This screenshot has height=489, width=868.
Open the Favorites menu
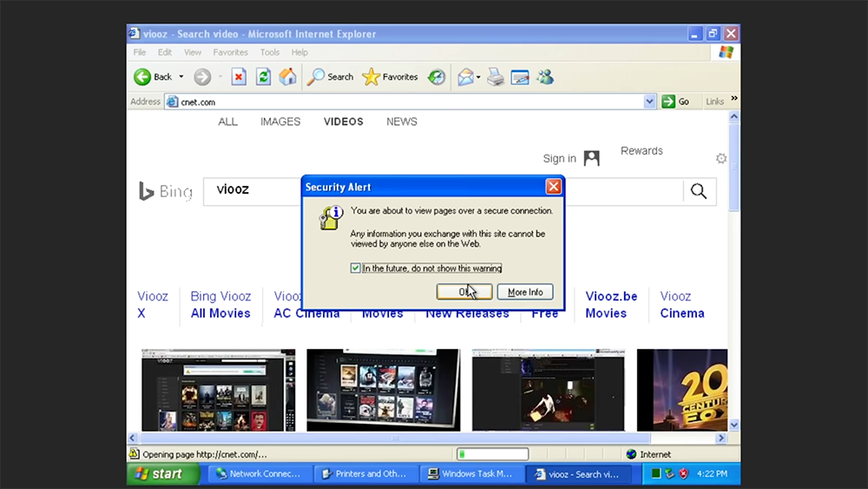230,52
